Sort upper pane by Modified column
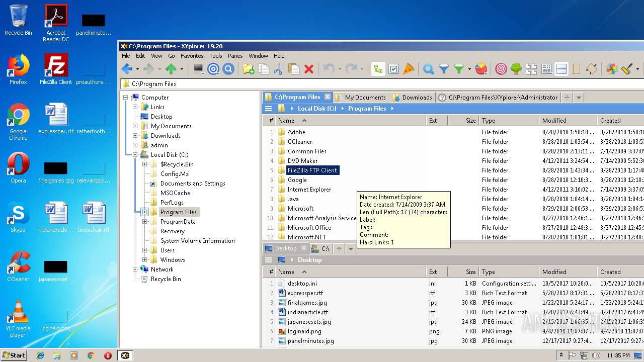This screenshot has height=362, width=644. click(567, 121)
